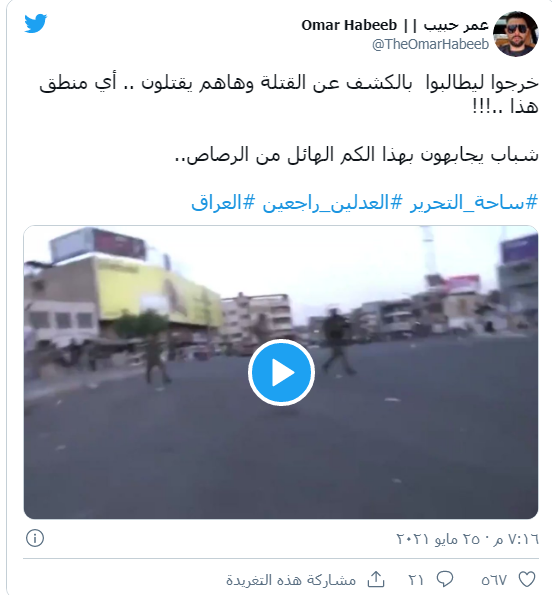Viewport: 552px width, 595px height.
Task: Click the reply speech bubble icon
Action: [445, 579]
